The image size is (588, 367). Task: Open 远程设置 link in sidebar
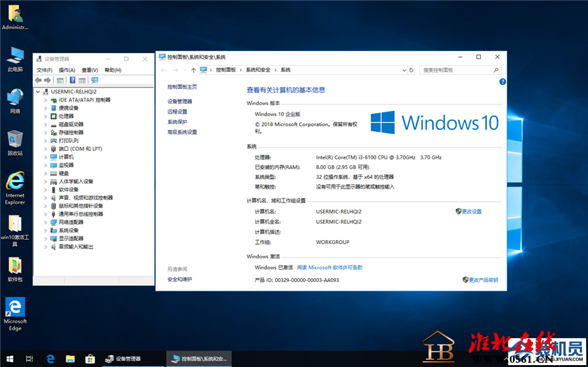click(177, 112)
